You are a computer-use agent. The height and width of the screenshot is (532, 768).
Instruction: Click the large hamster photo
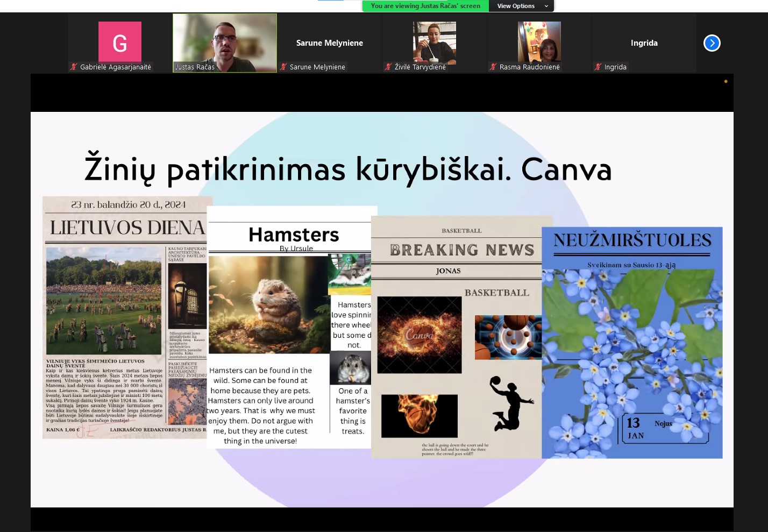(x=268, y=304)
